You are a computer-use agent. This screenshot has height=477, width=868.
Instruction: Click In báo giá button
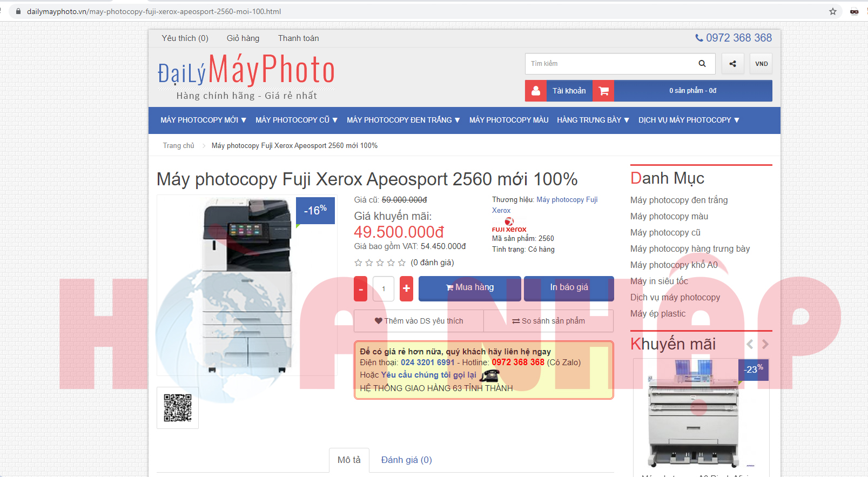pyautogui.click(x=569, y=287)
